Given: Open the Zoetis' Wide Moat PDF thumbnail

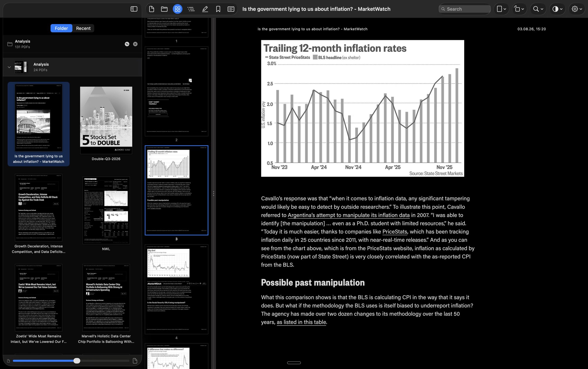Looking at the screenshot, I should (x=39, y=298).
